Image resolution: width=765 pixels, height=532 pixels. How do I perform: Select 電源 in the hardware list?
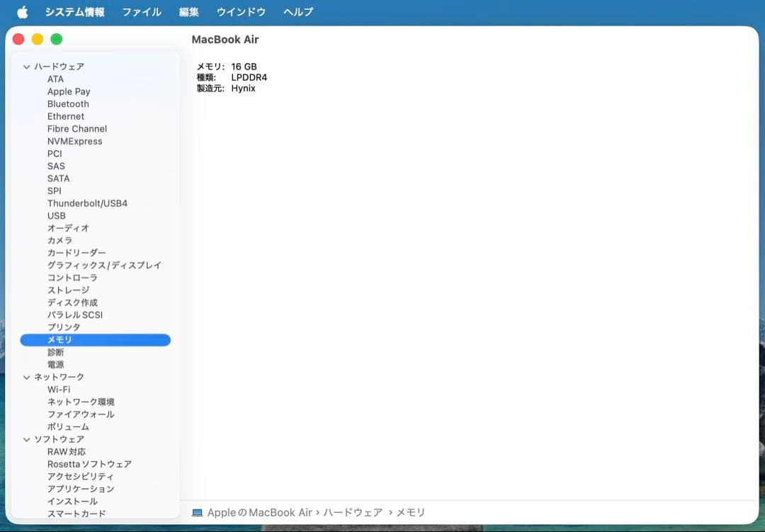point(56,364)
